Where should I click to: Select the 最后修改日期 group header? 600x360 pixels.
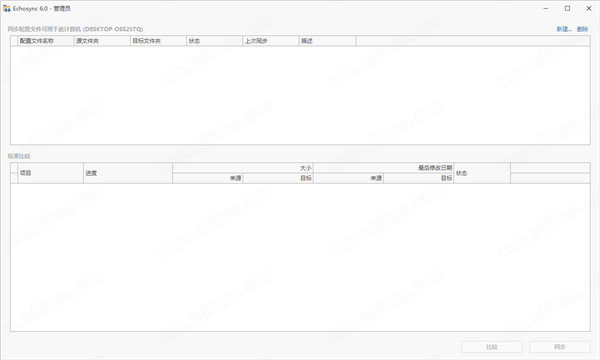click(383, 168)
